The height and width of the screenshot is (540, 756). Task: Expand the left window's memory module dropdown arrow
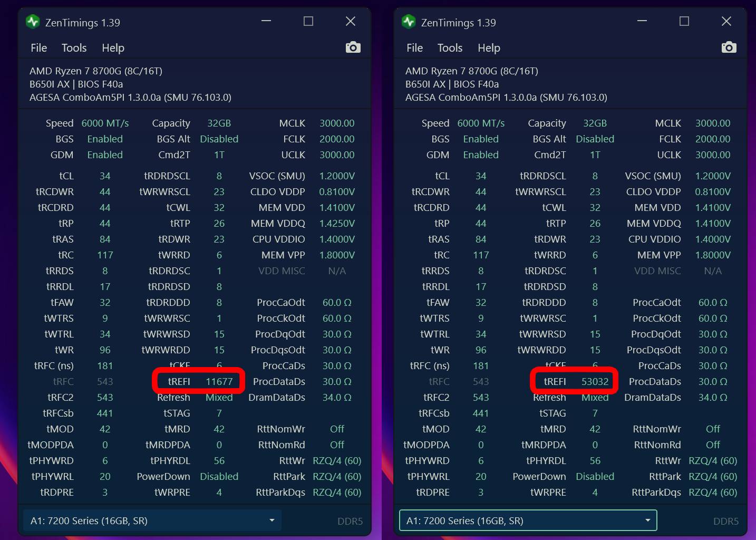tap(272, 520)
